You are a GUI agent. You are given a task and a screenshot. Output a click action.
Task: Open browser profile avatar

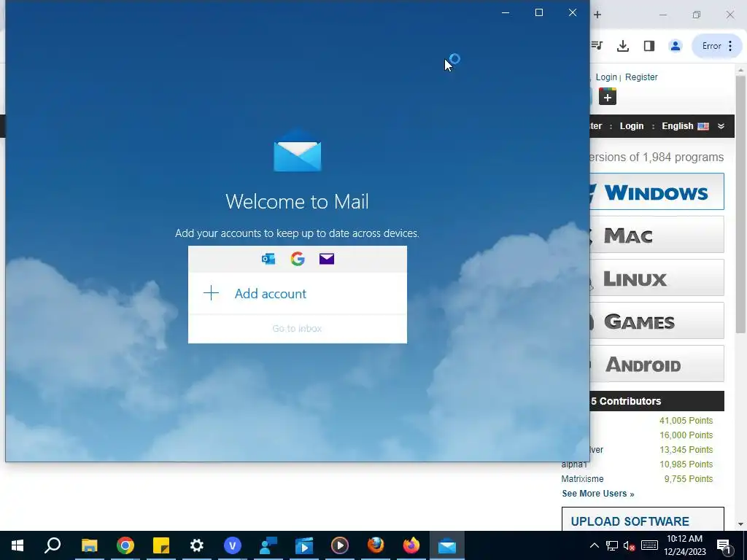tap(675, 46)
